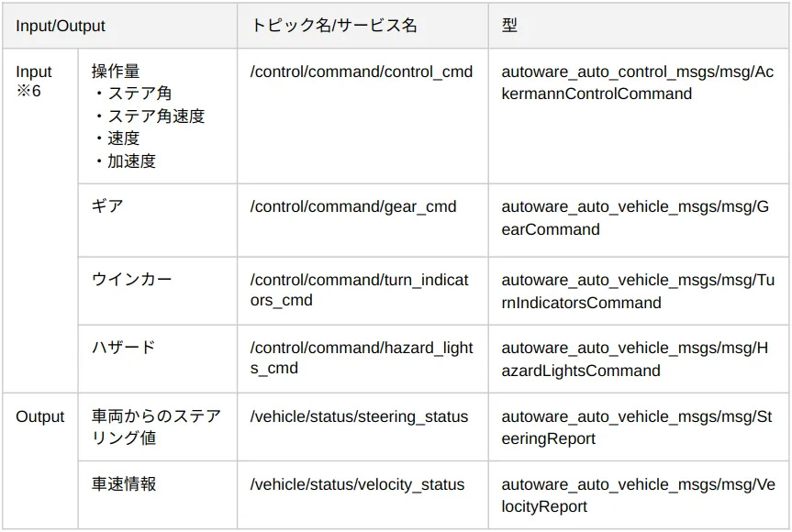Click the ・ステア角 bullet item
792x532 pixels.
(x=132, y=94)
